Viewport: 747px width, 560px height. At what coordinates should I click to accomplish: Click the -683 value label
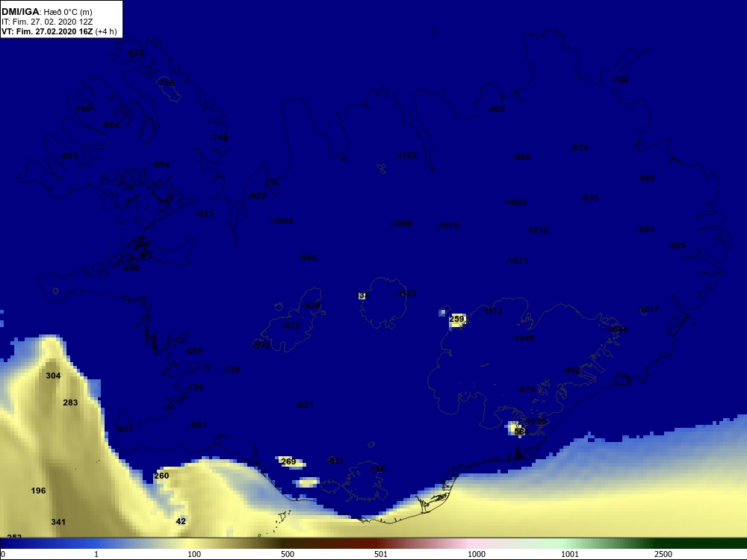coord(131,268)
